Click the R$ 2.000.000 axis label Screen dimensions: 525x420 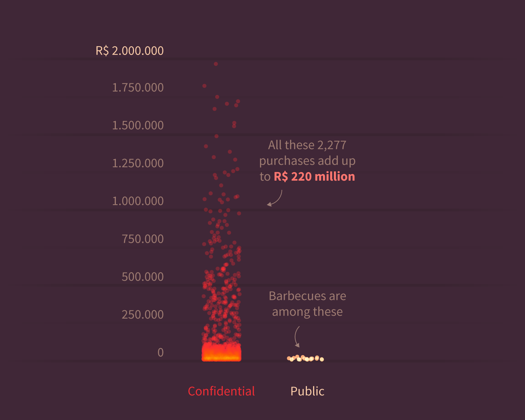point(130,51)
